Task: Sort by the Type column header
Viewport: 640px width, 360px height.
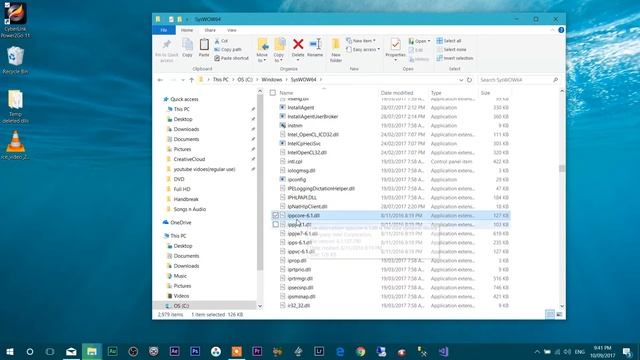Action: [436, 93]
